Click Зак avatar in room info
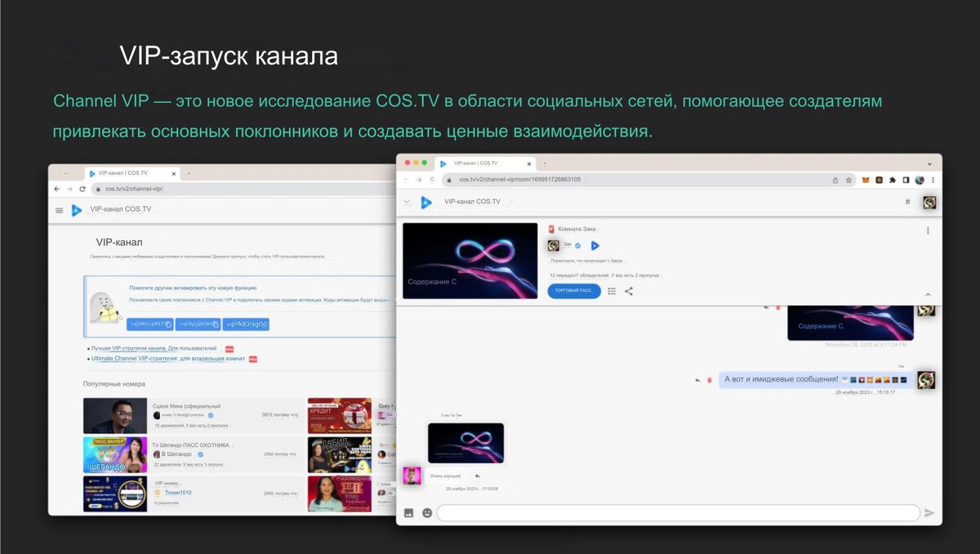 (554, 245)
